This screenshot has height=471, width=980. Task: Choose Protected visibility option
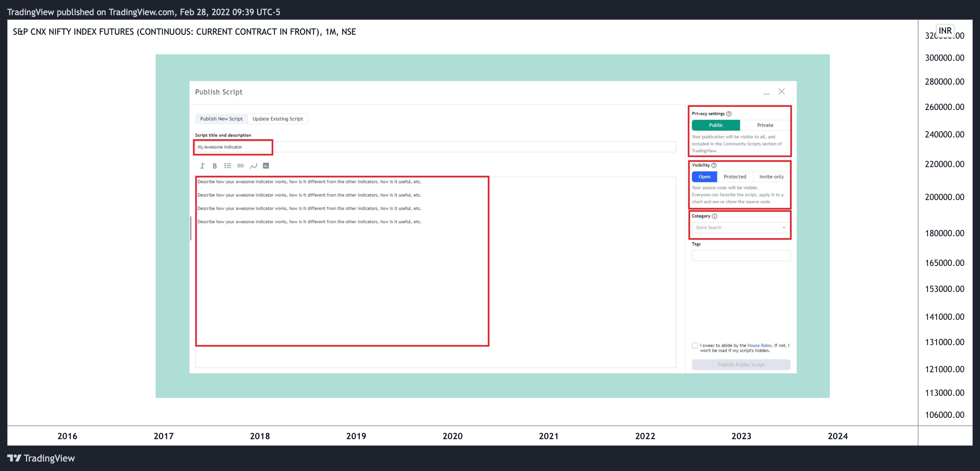click(735, 177)
